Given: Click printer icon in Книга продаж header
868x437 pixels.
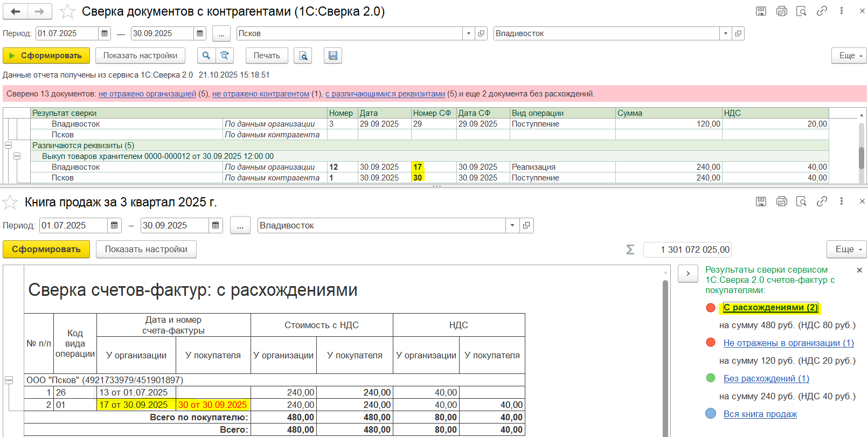Looking at the screenshot, I should click(781, 202).
